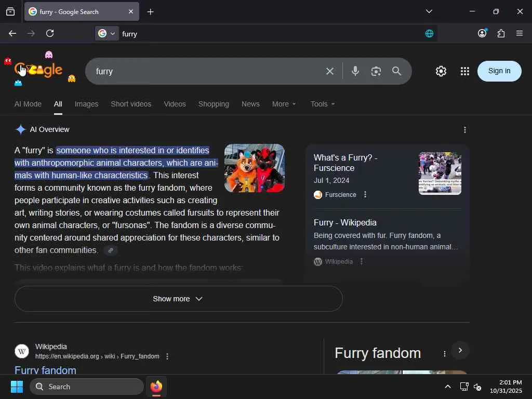Open a new tab with plus button
Viewport: 532px width, 399px height.
tap(150, 12)
